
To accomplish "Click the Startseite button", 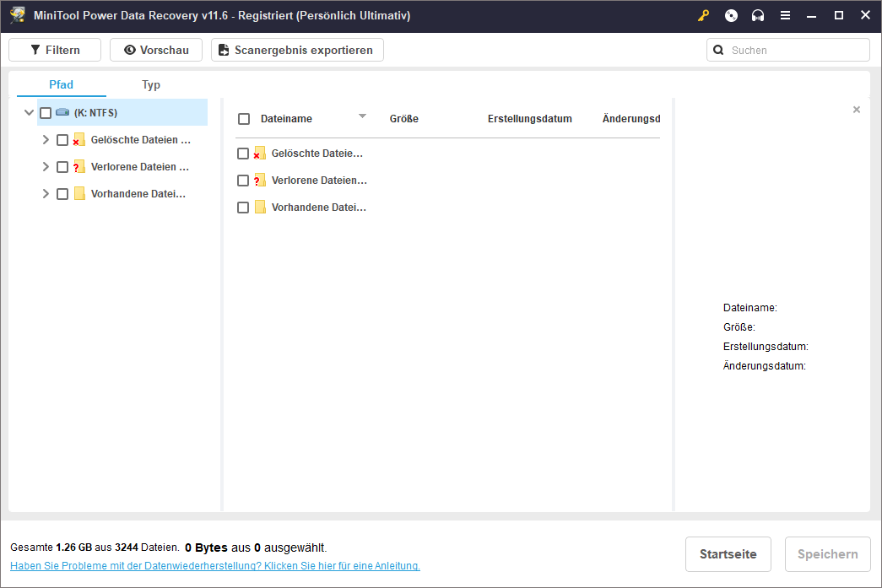I will coord(728,554).
